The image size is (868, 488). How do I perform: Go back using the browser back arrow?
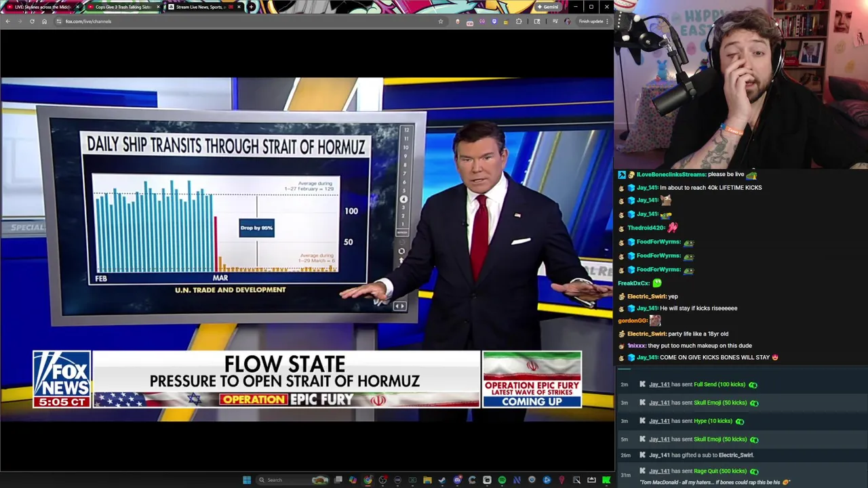point(7,21)
